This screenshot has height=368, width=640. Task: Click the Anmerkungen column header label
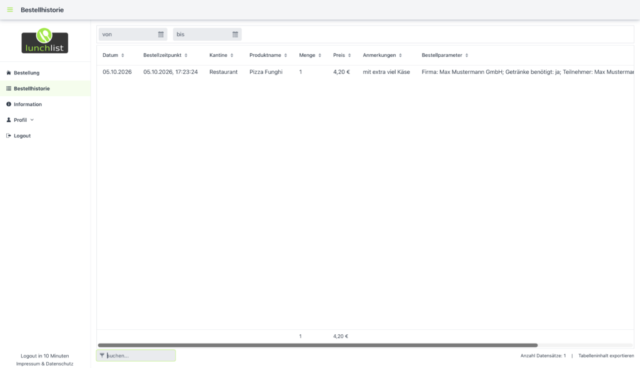coord(379,55)
